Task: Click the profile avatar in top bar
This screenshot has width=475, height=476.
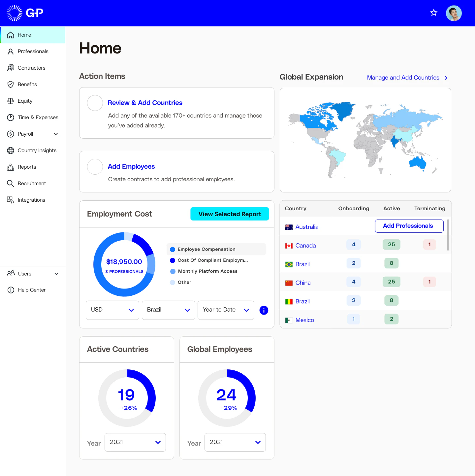Action: point(454,13)
